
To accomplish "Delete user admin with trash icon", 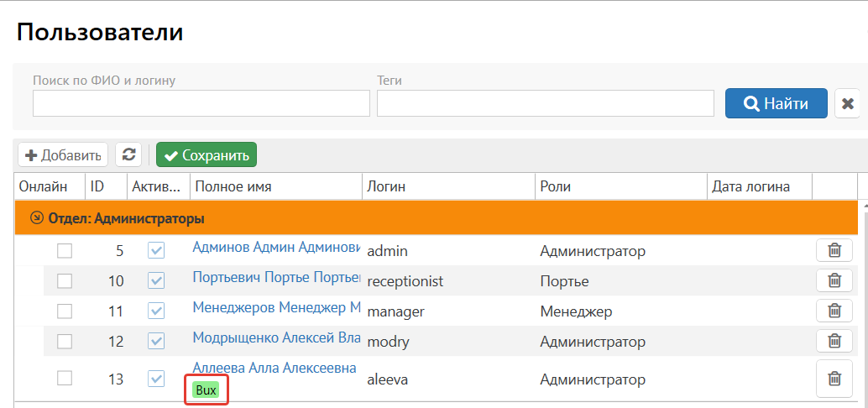I will coord(834,250).
